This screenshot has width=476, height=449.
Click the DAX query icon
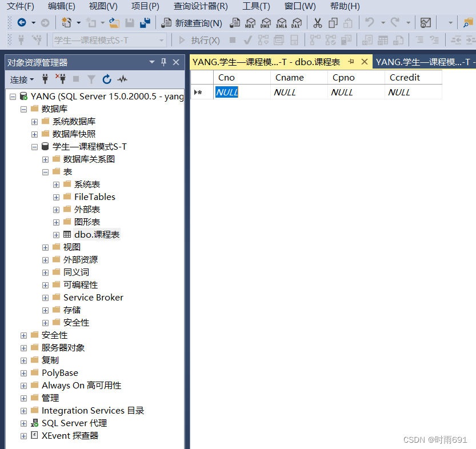point(297,23)
